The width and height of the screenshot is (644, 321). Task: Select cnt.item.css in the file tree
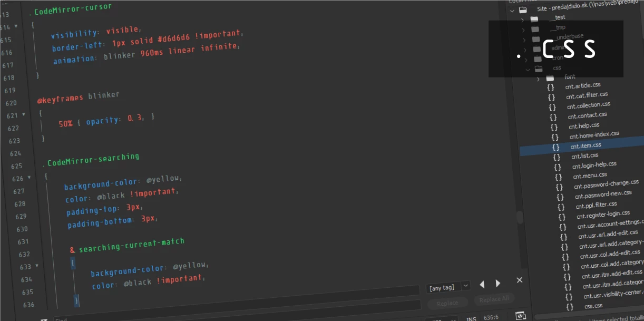(x=586, y=145)
